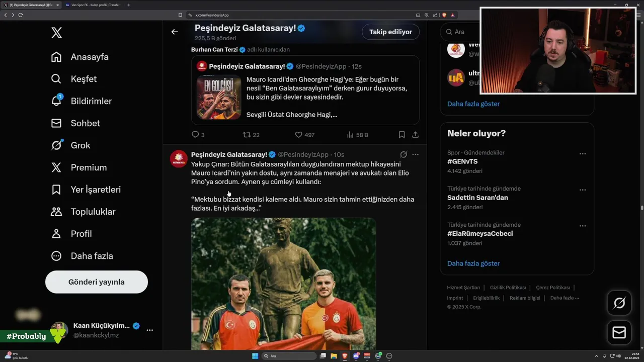Click Takip ediliyor button

point(390,32)
